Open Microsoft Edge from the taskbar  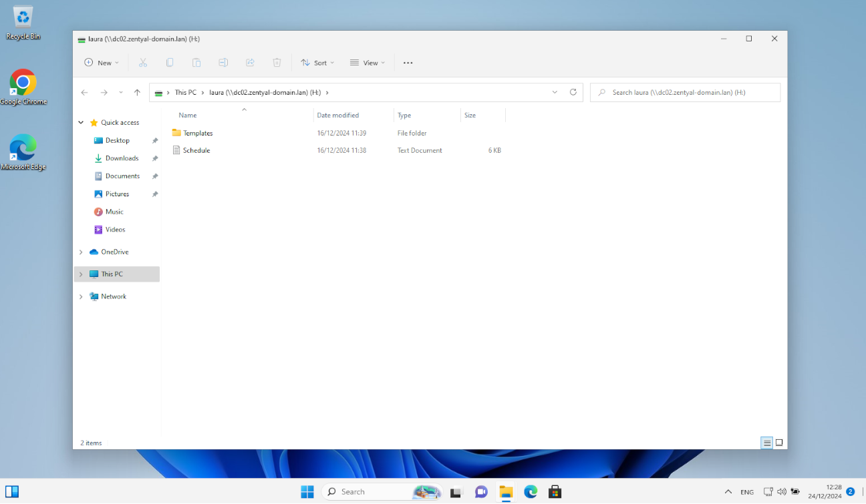point(530,491)
